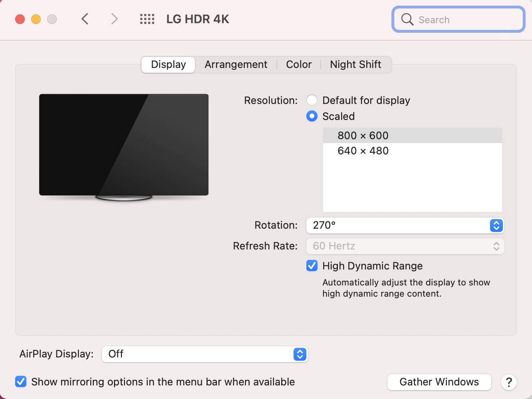This screenshot has width=532, height=399.
Task: Click the magnifying glass search icon
Action: point(407,19)
